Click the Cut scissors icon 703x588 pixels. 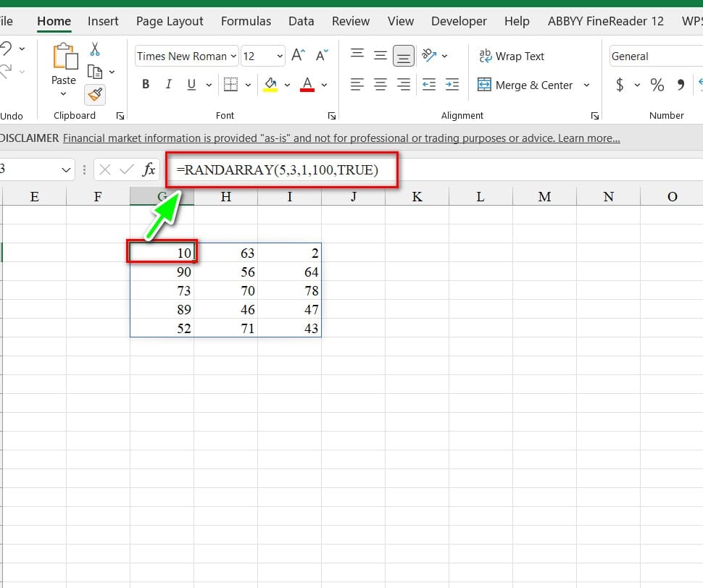pyautogui.click(x=95, y=49)
